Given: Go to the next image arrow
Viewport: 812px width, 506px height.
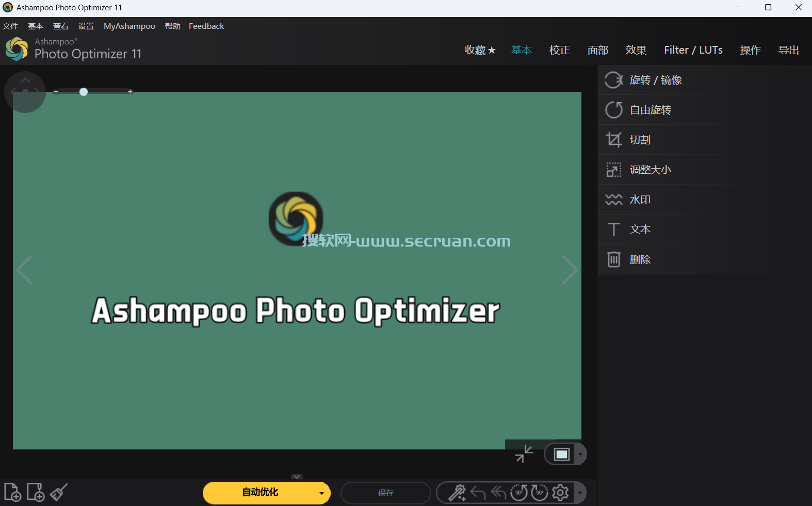Looking at the screenshot, I should click(x=570, y=270).
